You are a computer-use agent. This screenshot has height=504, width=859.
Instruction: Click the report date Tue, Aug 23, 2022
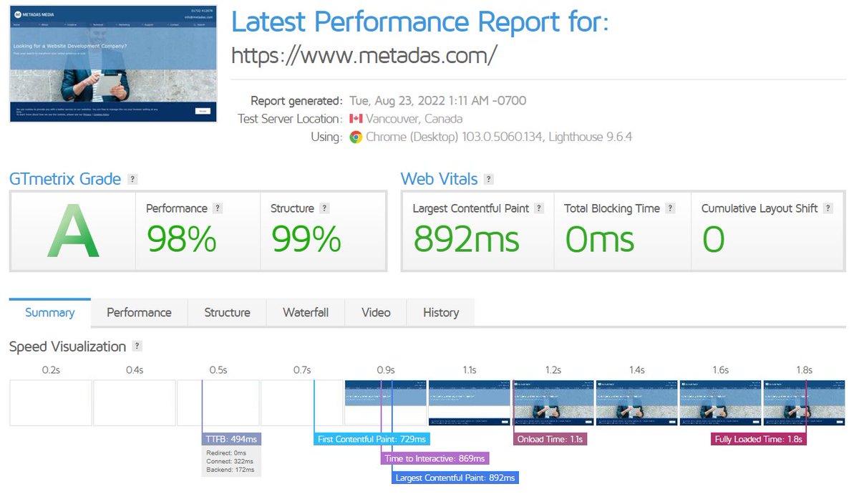pyautogui.click(x=437, y=101)
